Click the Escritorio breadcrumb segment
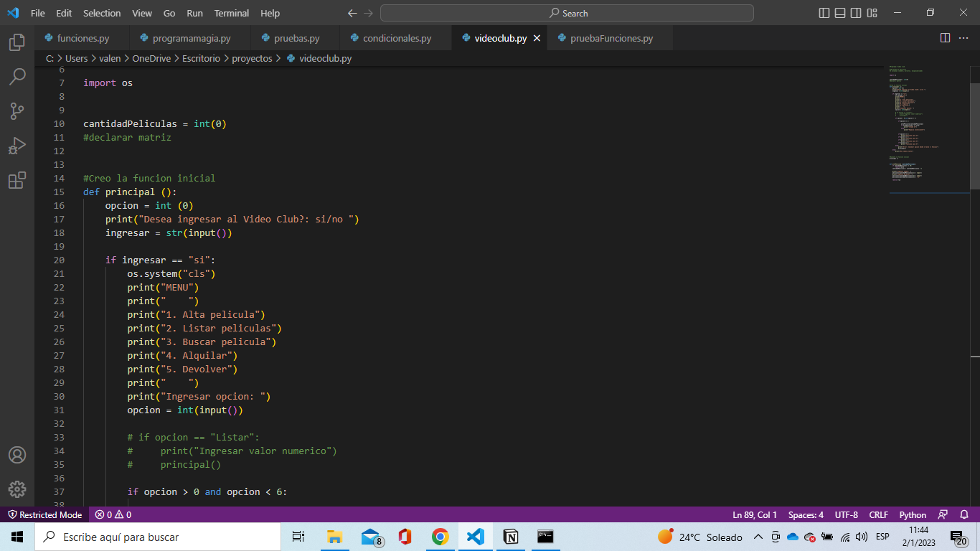 click(201, 58)
